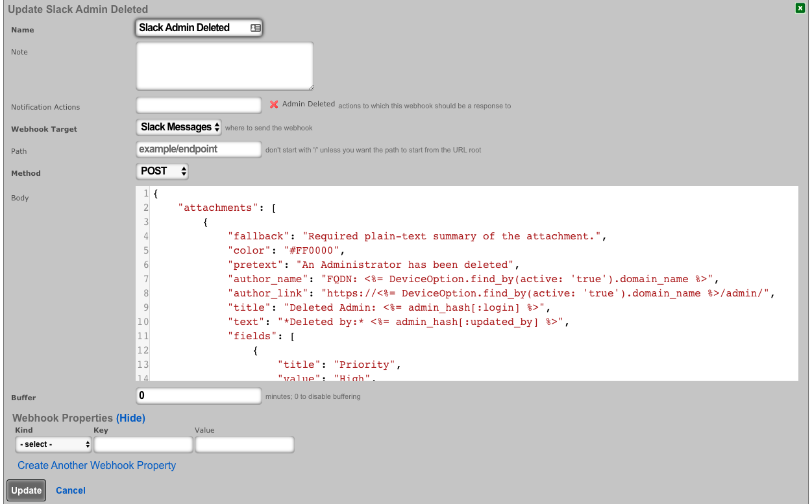
Task: Click the "pretext" line in the body
Action: pos(373,265)
